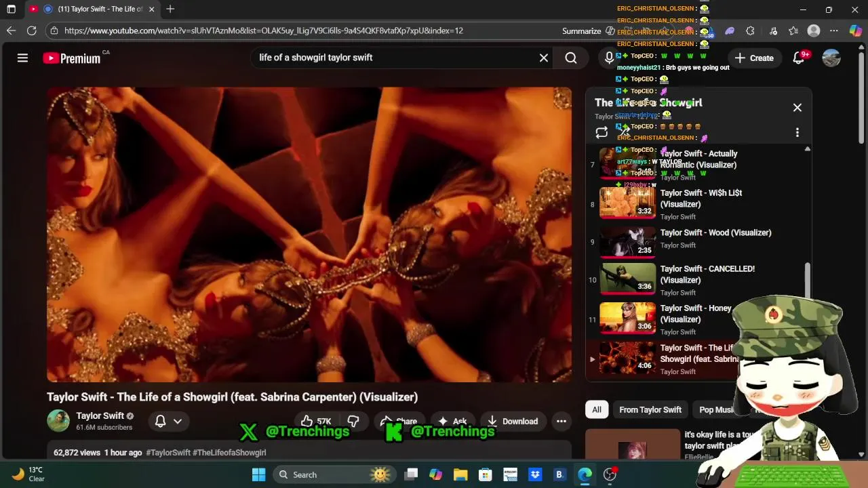The height and width of the screenshot is (488, 868).
Task: Close the Taylor Swift YouTube tab
Action: point(151,9)
